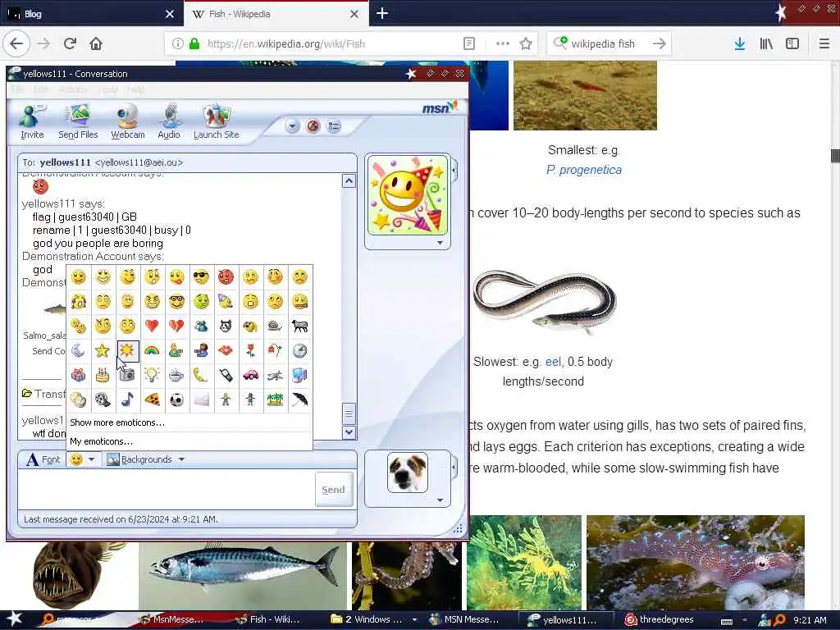The width and height of the screenshot is (840, 630).
Task: Pick the pizza slice emoticon
Action: coord(152,399)
